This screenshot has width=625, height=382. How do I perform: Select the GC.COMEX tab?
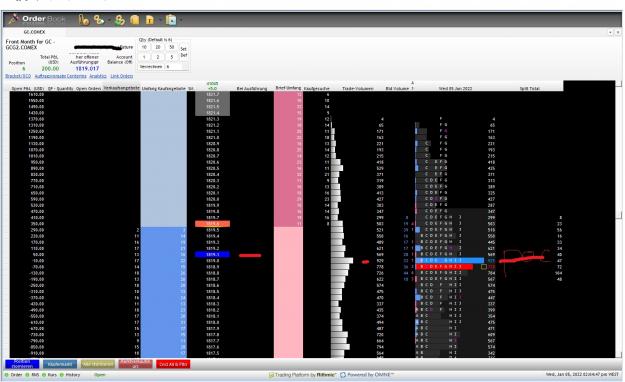click(34, 32)
